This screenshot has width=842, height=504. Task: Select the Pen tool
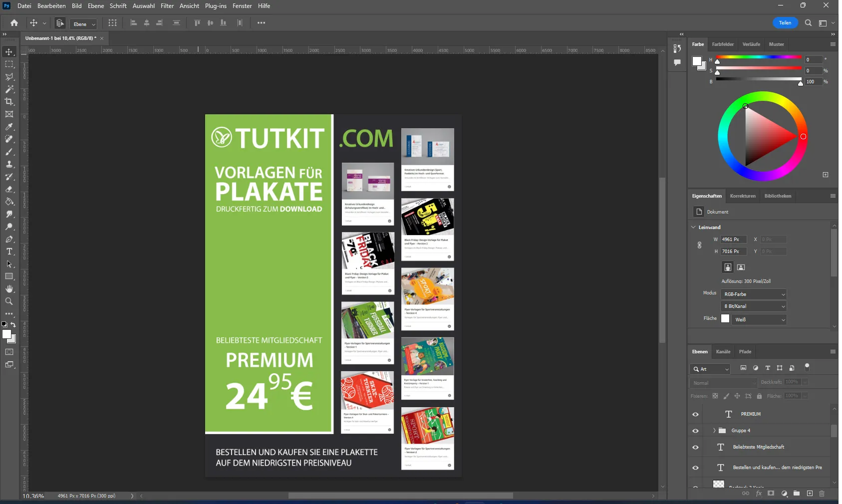point(9,239)
